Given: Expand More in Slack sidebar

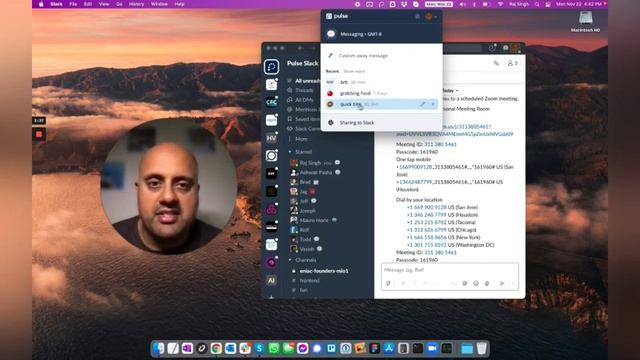Looking at the screenshot, I should coord(301,139).
